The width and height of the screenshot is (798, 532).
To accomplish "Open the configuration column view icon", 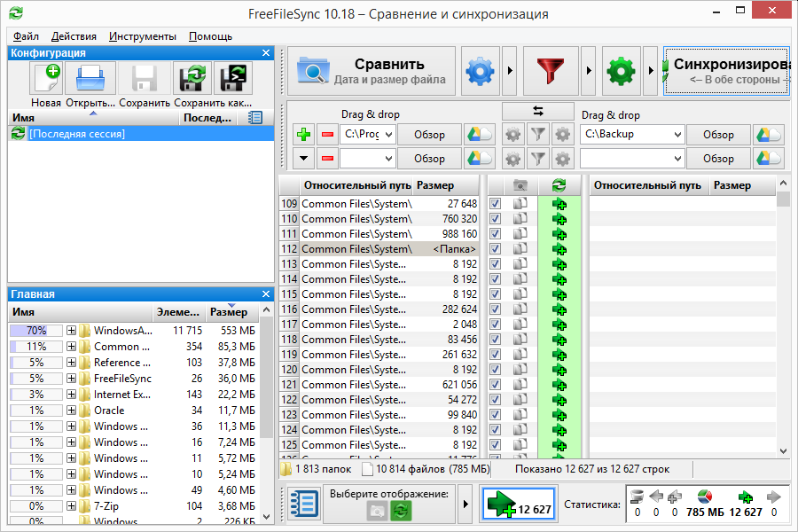I will click(254, 118).
